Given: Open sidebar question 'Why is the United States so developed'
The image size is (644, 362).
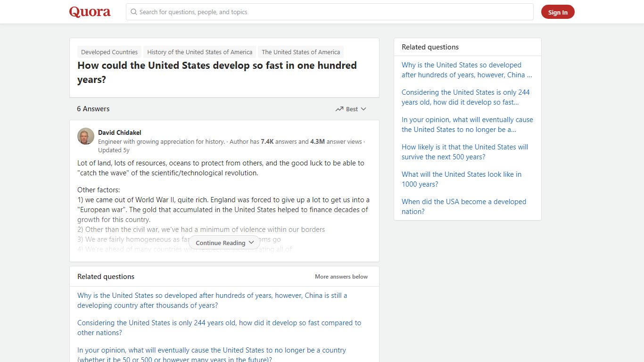Looking at the screenshot, I should (467, 70).
